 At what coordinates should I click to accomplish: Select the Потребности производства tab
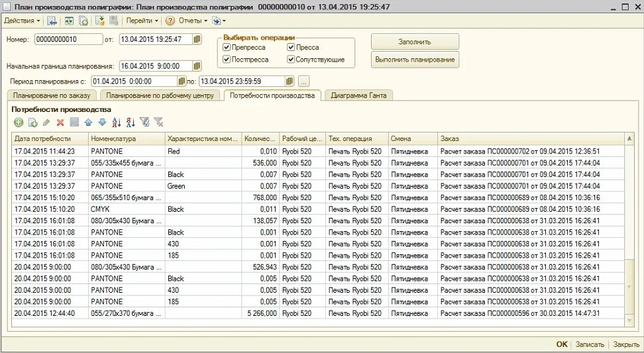click(x=272, y=95)
